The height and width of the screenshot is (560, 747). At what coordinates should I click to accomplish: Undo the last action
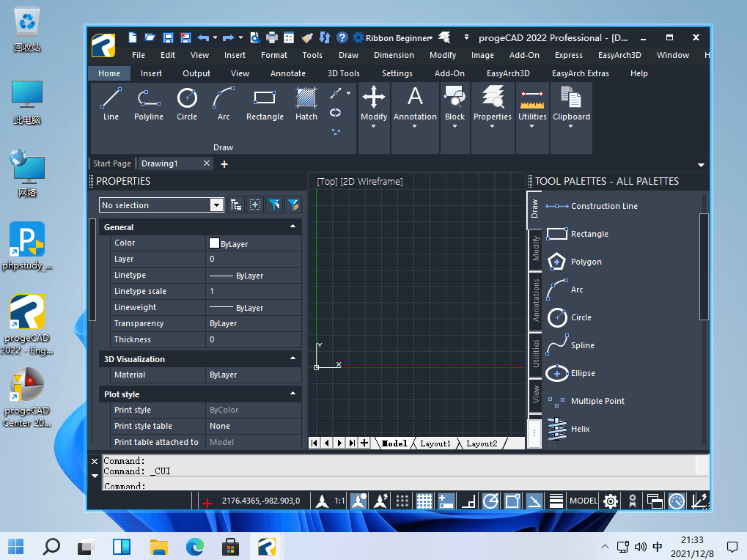tap(203, 37)
